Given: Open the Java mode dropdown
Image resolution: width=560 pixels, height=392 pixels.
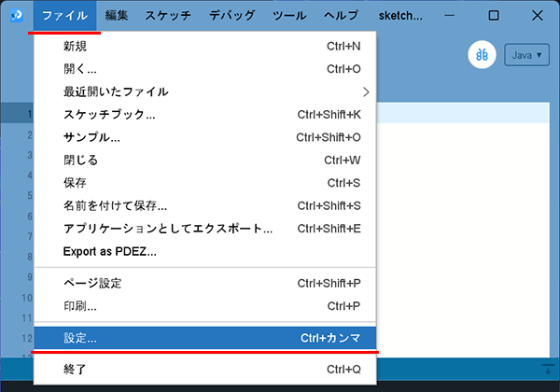Looking at the screenshot, I should point(526,55).
